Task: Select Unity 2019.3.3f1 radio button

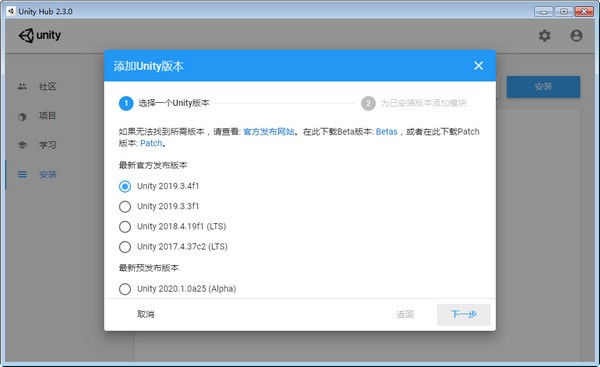Action: pyautogui.click(x=125, y=207)
